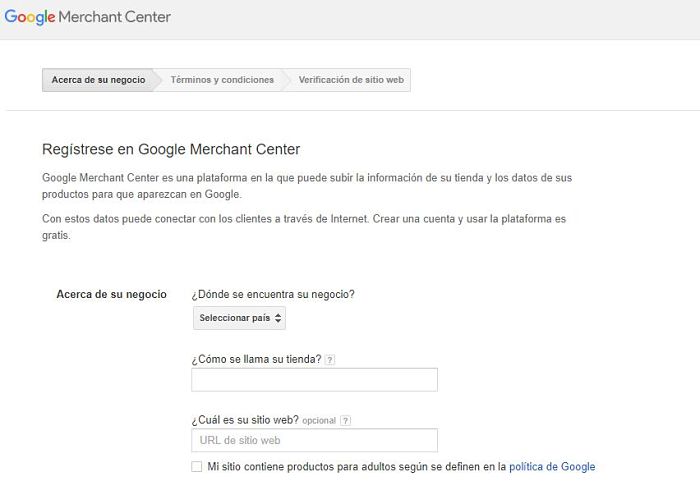
Task: Click the ¿Cuál es su sitio web? label
Action: point(243,420)
